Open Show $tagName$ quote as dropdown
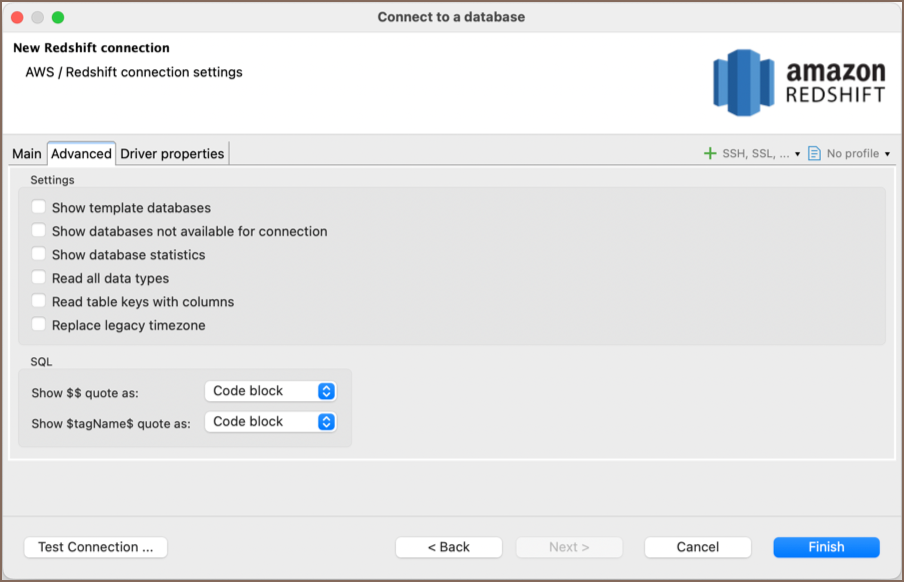Viewport: 904px width, 582px height. (x=270, y=422)
